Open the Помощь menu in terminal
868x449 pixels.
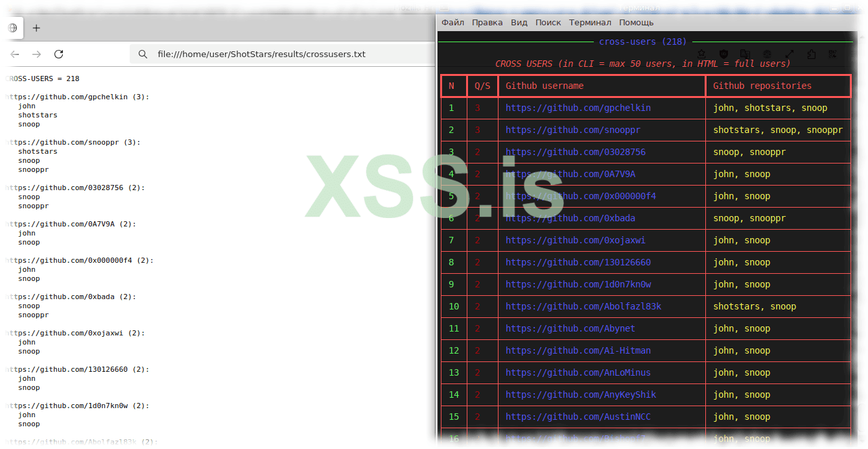point(636,22)
